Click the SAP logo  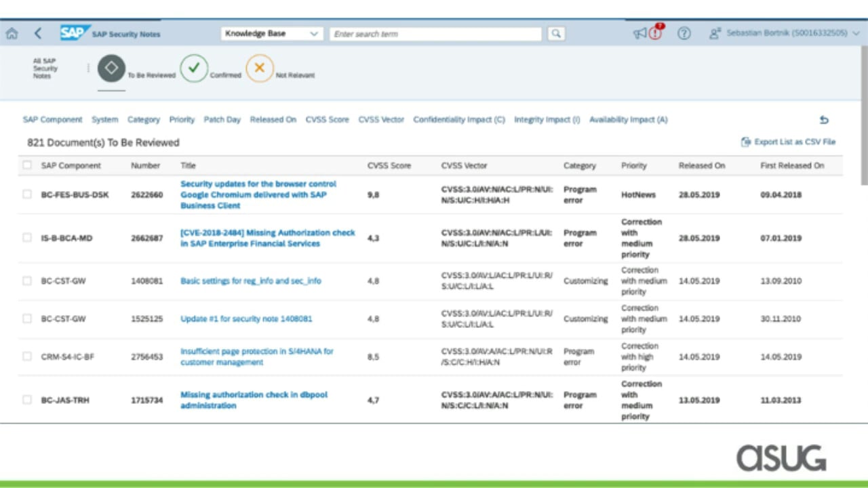[75, 33]
